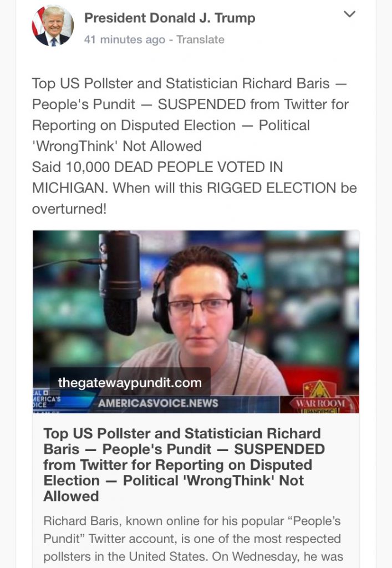This screenshot has width=392, height=568.
Task: Click the Real America's Voice corner logo
Action: [x=47, y=400]
